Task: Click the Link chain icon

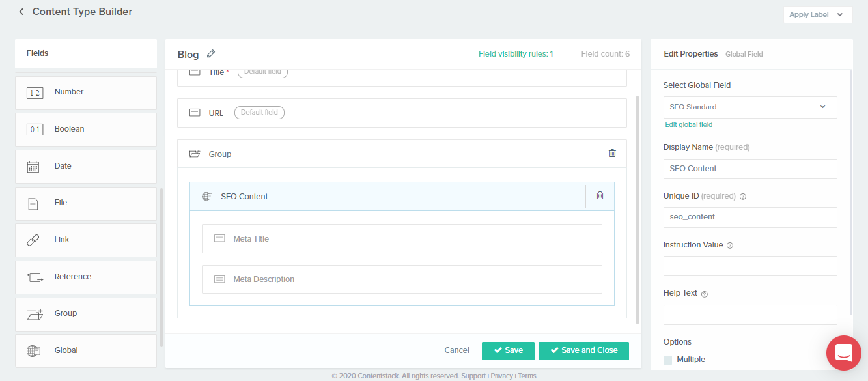Action: tap(33, 240)
